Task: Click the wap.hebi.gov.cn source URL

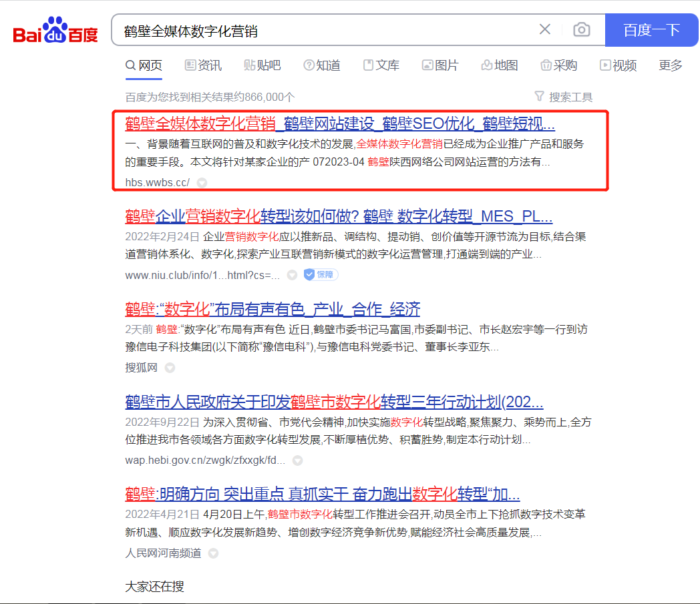Action: coord(205,461)
